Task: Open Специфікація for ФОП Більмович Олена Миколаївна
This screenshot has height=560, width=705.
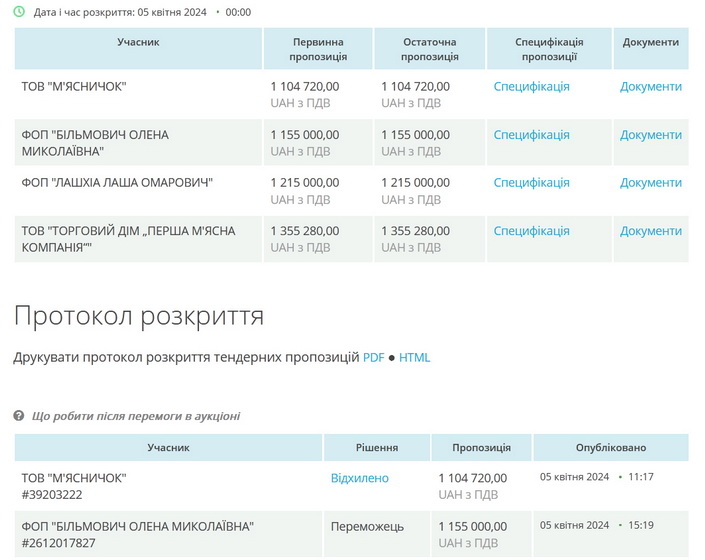Action: [x=531, y=135]
